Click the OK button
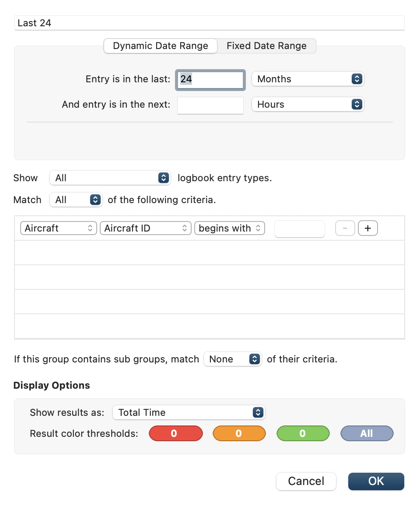420x506 pixels. (x=376, y=481)
